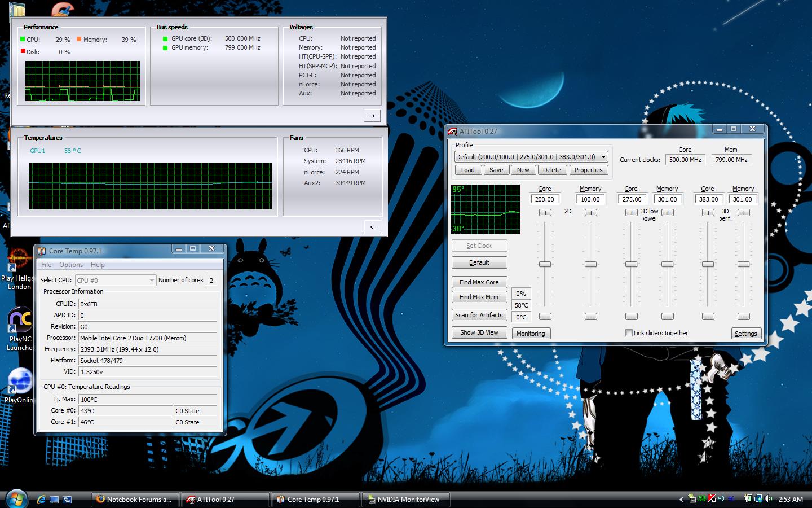
Task: Click the power plug tray icon
Action: (748, 499)
